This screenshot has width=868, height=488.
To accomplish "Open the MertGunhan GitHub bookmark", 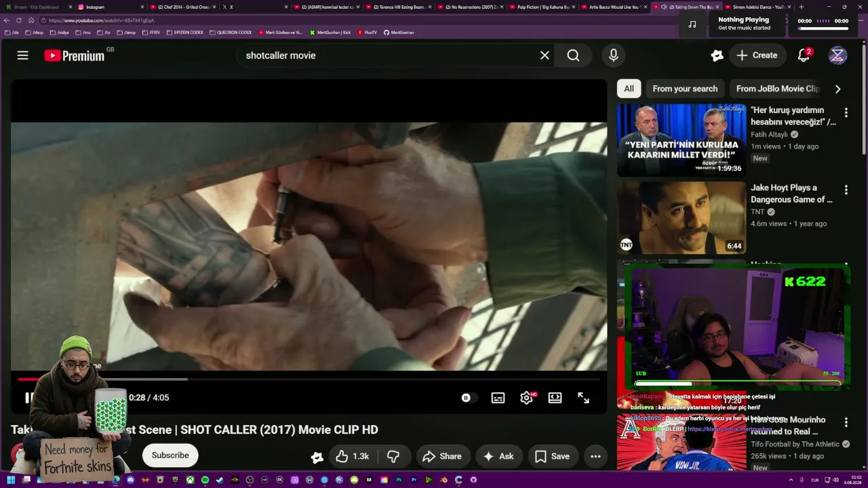I will 399,33.
